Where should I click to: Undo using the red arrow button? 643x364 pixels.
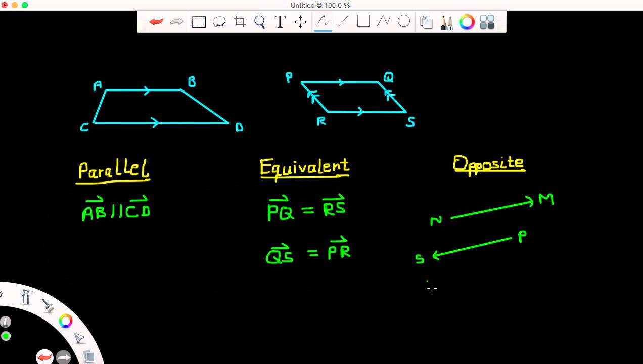click(156, 21)
